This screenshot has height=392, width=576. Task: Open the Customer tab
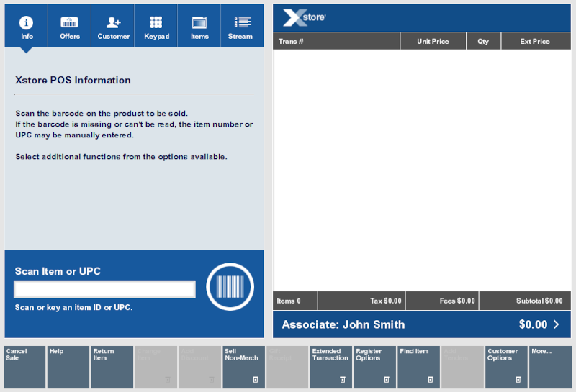[113, 26]
